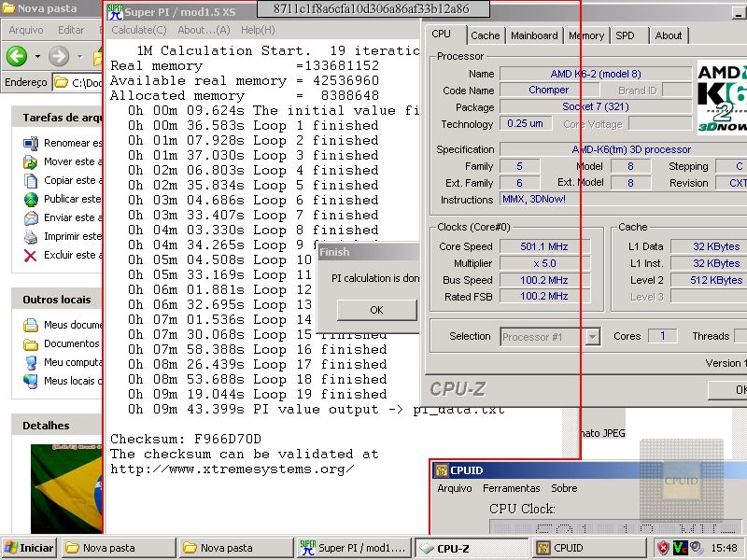Open the Back button history dropdown arrow
The width and height of the screenshot is (747, 560).
(x=37, y=57)
